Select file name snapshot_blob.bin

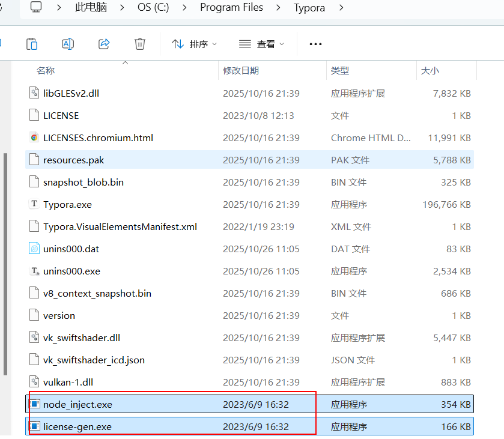coord(83,183)
